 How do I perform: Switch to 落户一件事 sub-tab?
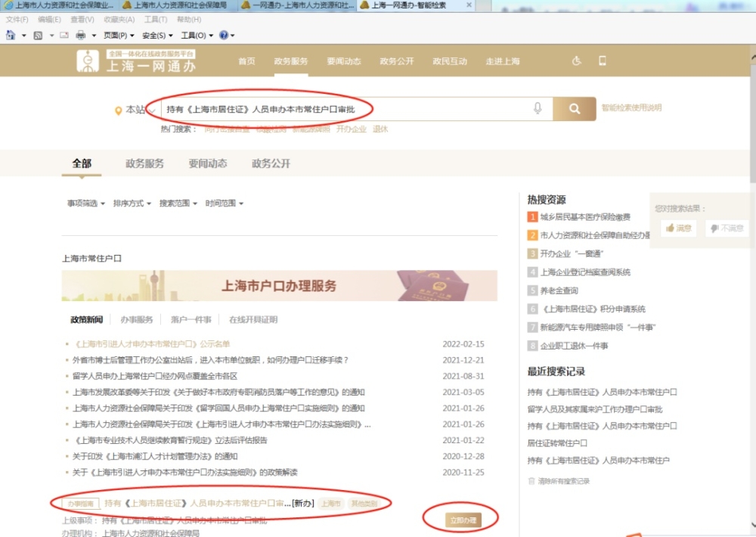pyautogui.click(x=191, y=319)
